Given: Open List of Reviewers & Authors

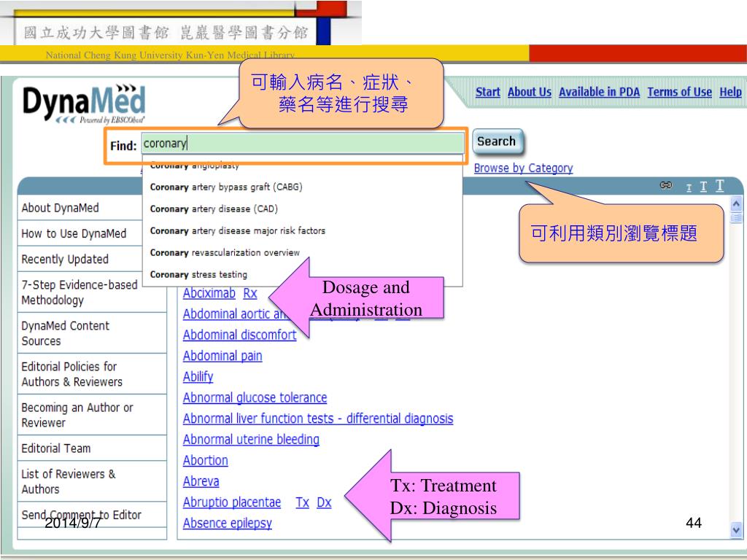Looking at the screenshot, I should 92,482.
